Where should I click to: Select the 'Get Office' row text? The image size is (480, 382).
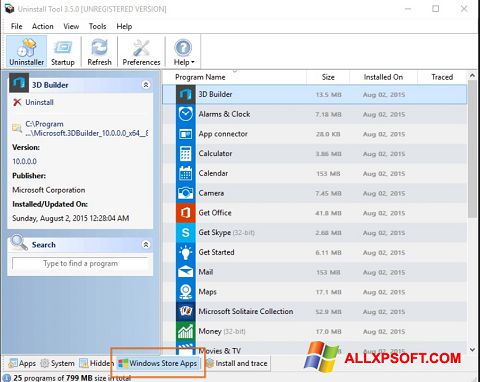(215, 213)
